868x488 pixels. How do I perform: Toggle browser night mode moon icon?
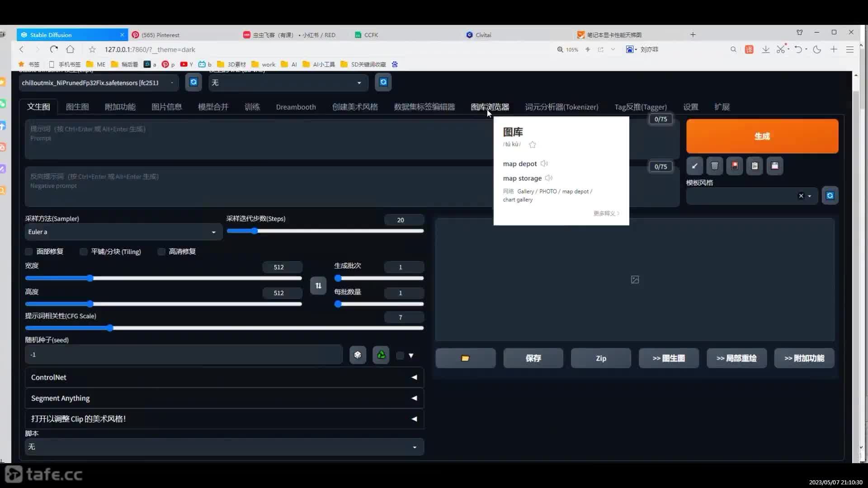817,49
